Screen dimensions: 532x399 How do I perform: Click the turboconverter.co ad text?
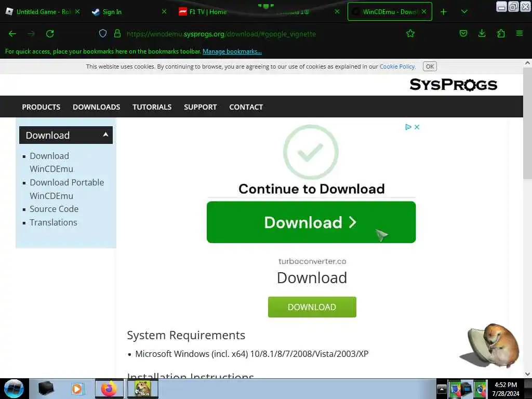click(x=312, y=261)
